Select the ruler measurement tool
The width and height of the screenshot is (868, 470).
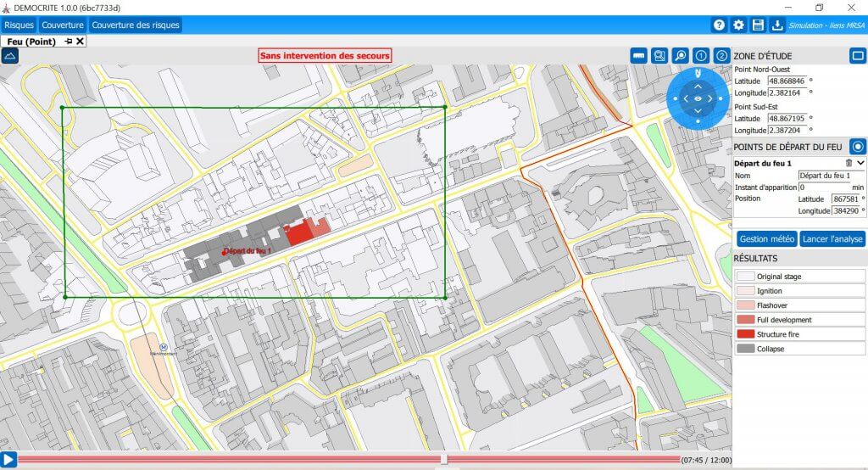pos(638,55)
